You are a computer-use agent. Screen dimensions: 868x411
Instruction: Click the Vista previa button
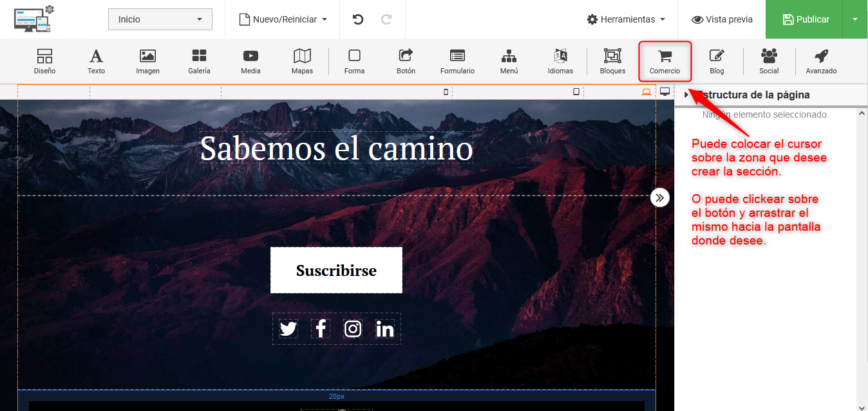tap(722, 19)
